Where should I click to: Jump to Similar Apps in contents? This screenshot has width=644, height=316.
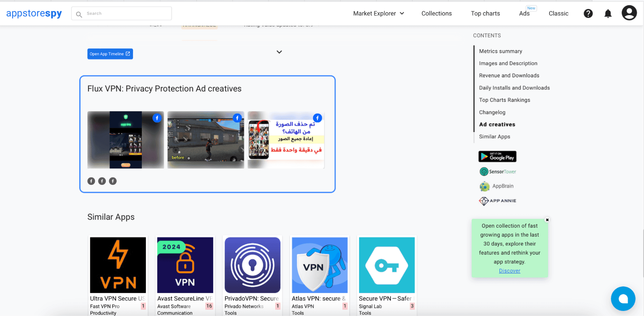495,137
